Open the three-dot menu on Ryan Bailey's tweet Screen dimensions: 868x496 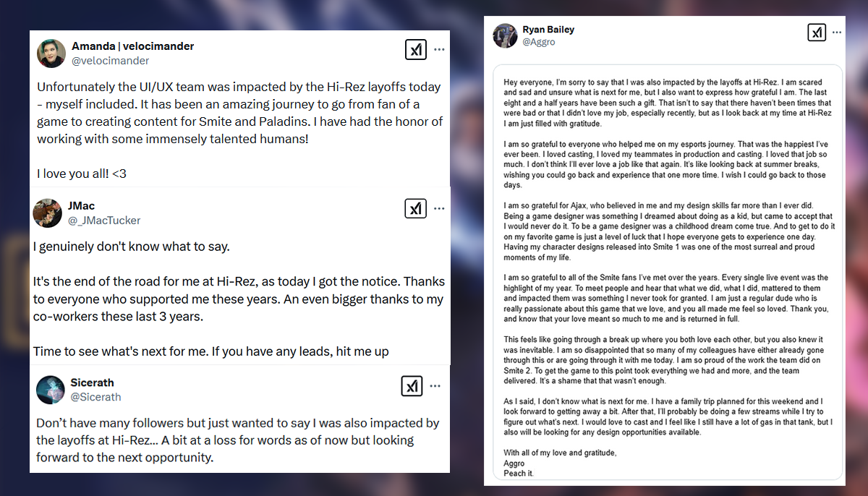pos(838,33)
